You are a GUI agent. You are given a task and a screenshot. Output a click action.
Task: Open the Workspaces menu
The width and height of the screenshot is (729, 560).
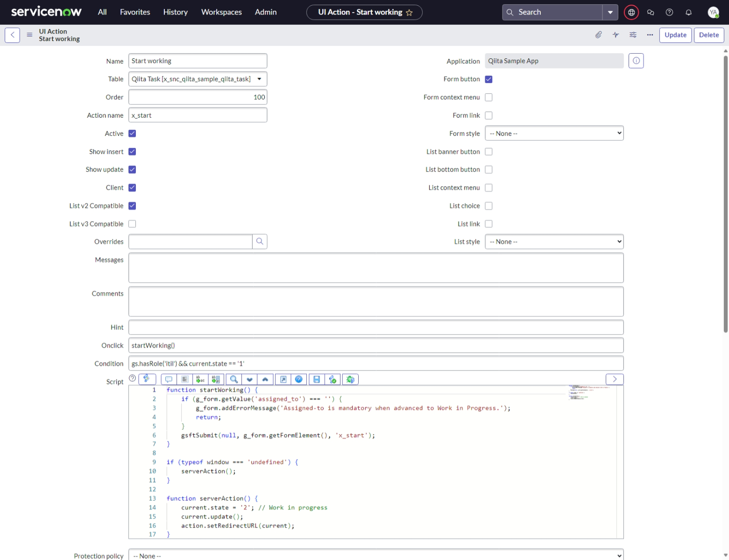tap(221, 12)
